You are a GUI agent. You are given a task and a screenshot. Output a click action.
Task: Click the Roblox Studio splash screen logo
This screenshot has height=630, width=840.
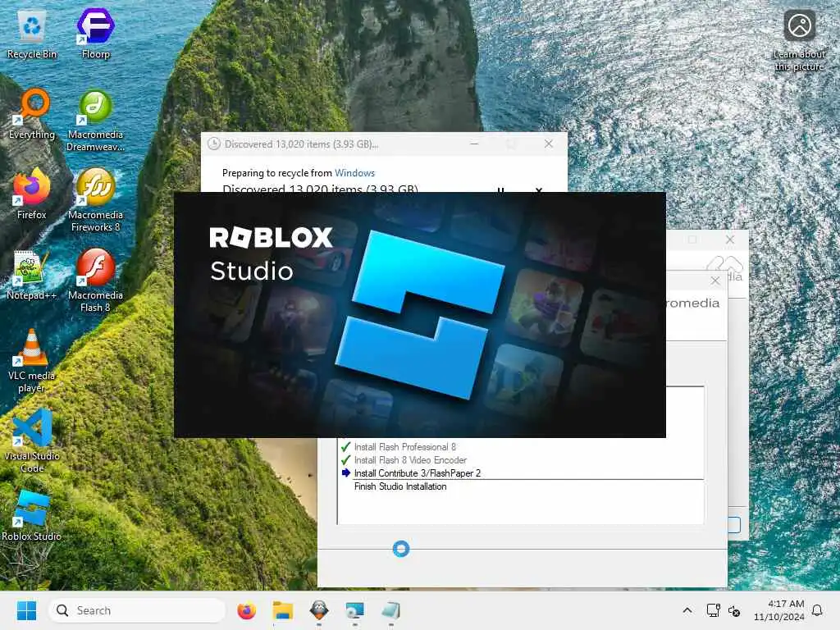pyautogui.click(x=420, y=315)
